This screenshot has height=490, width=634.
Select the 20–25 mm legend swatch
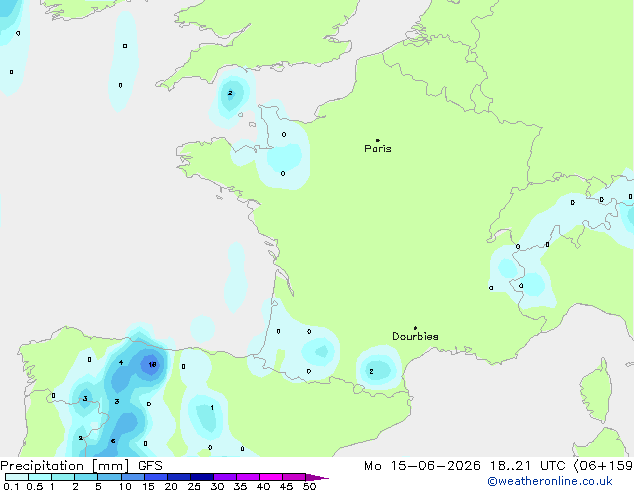pyautogui.click(x=179, y=477)
